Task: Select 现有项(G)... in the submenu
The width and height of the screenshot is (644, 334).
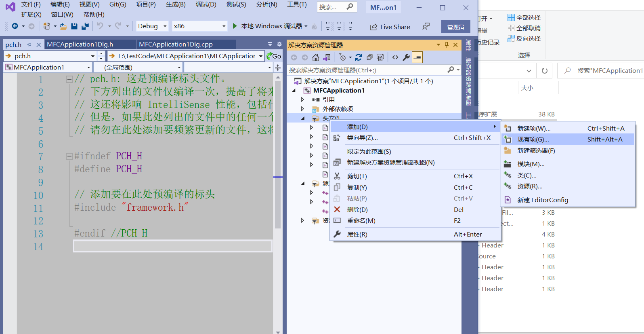Action: coord(567,140)
